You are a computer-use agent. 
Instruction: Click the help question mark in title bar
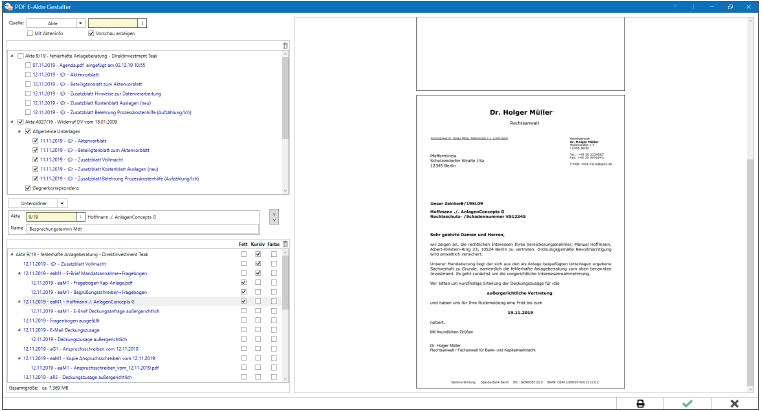(675, 7)
